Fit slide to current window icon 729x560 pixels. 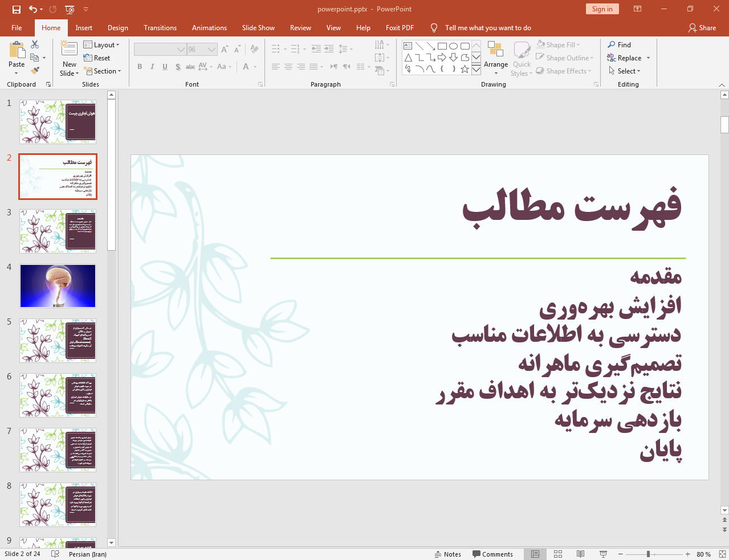pyautogui.click(x=722, y=554)
